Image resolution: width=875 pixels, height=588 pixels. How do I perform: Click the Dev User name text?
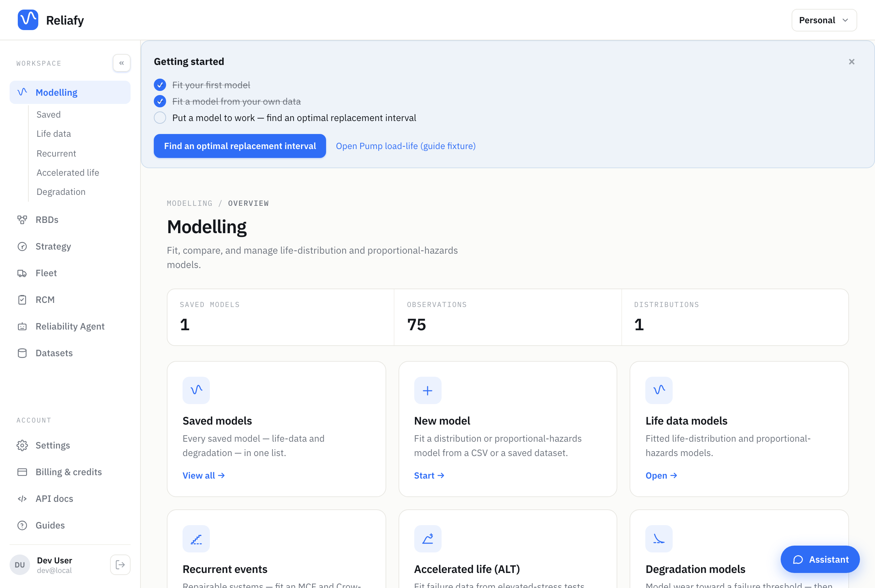tap(54, 560)
